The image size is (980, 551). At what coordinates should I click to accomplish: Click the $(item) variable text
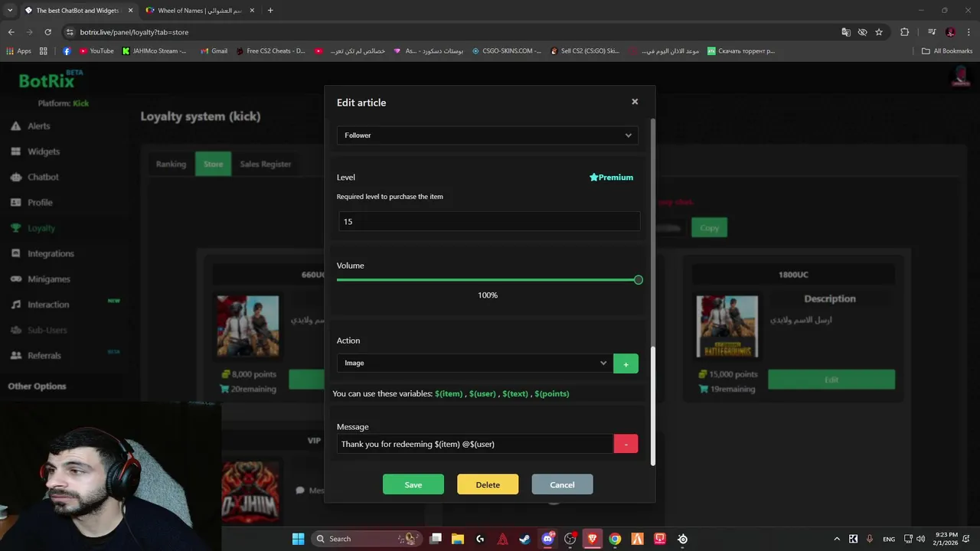449,393
